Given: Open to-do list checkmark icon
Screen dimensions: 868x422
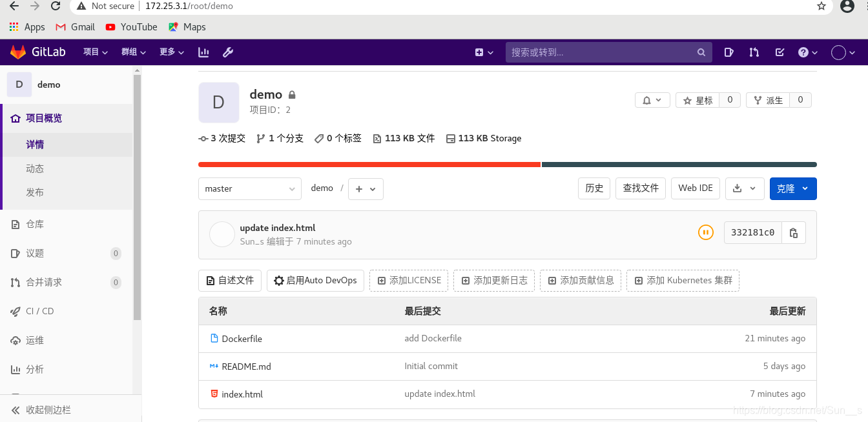Looking at the screenshot, I should 780,52.
